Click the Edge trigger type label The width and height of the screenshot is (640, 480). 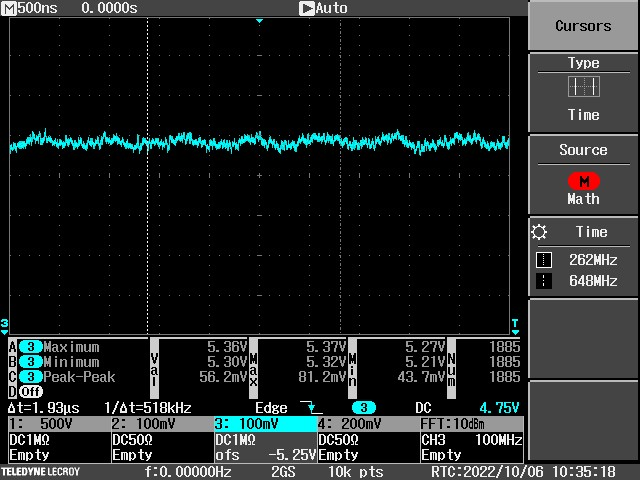coord(271,408)
